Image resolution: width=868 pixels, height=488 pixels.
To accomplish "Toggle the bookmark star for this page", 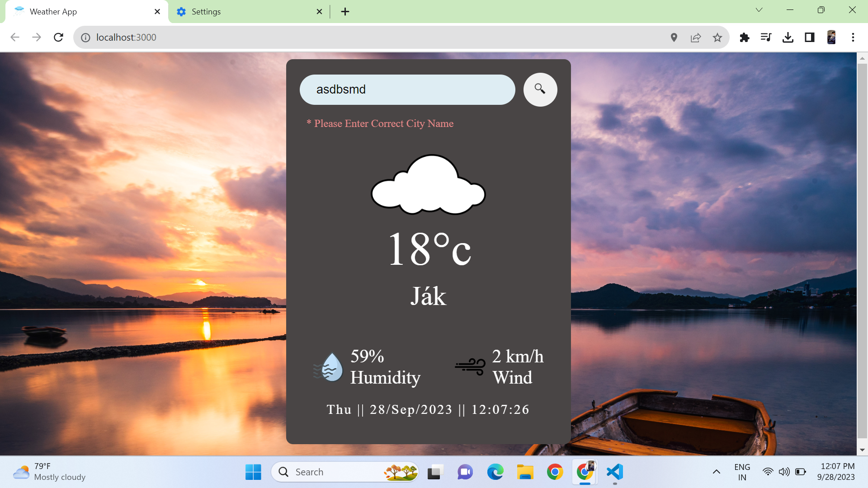I will (717, 38).
